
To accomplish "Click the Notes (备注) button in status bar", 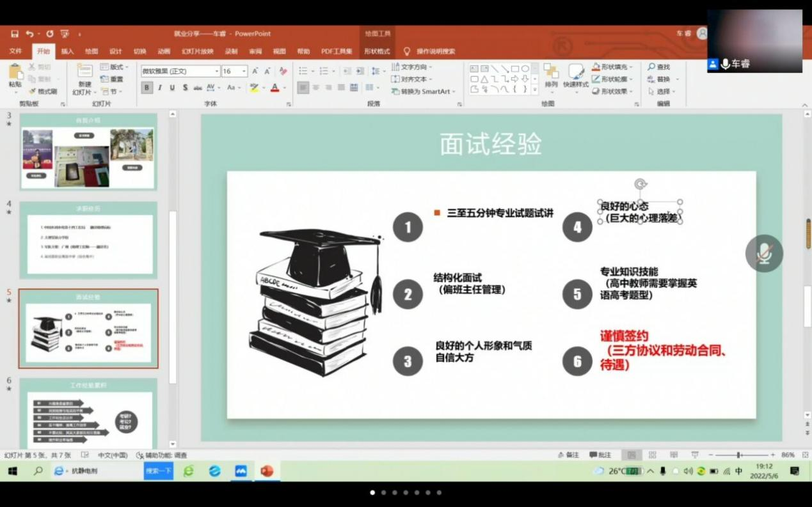I will point(568,455).
